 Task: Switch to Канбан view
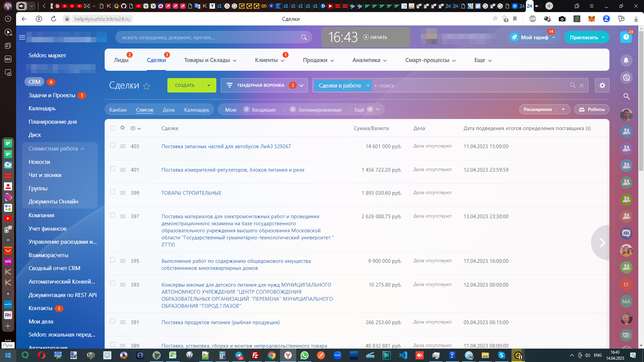pos(118,110)
